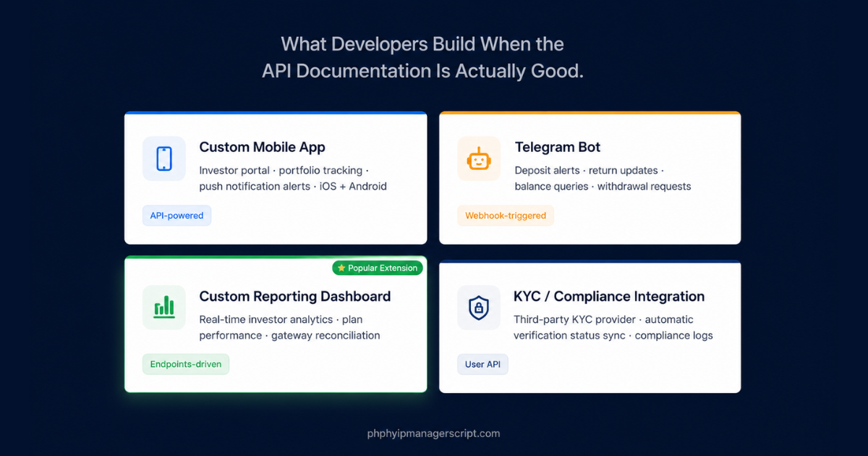This screenshot has height=456, width=868.
Task: Select the Webhook-triggered tag
Action: [506, 215]
